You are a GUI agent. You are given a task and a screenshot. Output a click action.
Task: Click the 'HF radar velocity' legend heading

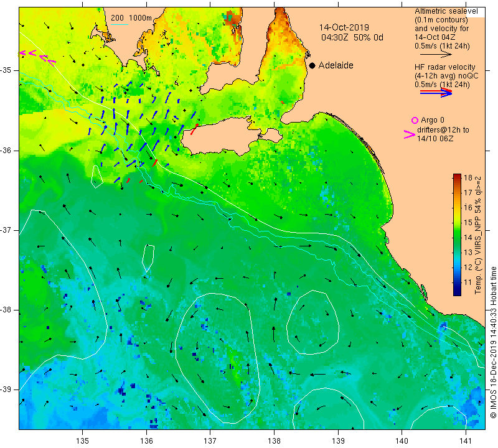[444, 67]
